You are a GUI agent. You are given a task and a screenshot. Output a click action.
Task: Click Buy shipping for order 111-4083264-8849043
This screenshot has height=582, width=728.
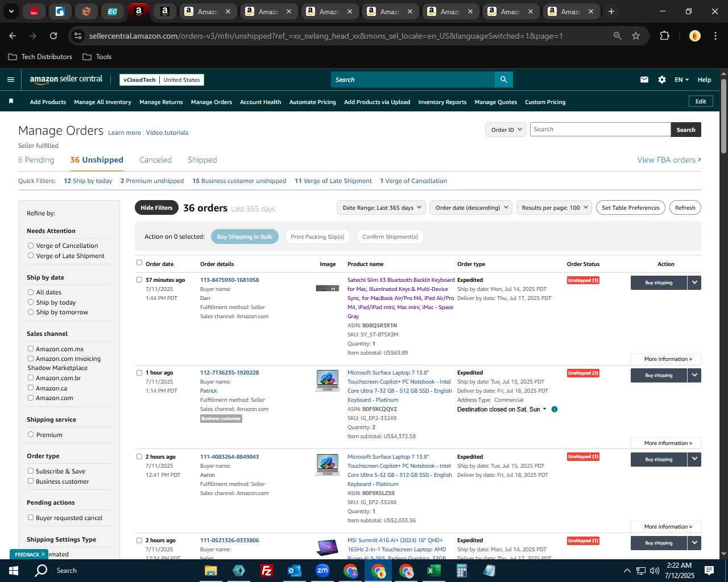click(659, 459)
